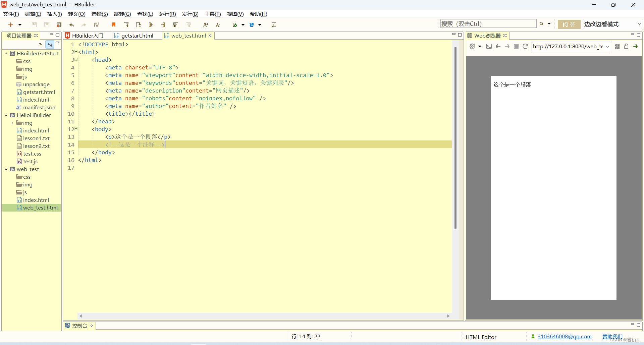Click the jump to line end icon
The height and width of the screenshot is (345, 644).
(x=163, y=25)
